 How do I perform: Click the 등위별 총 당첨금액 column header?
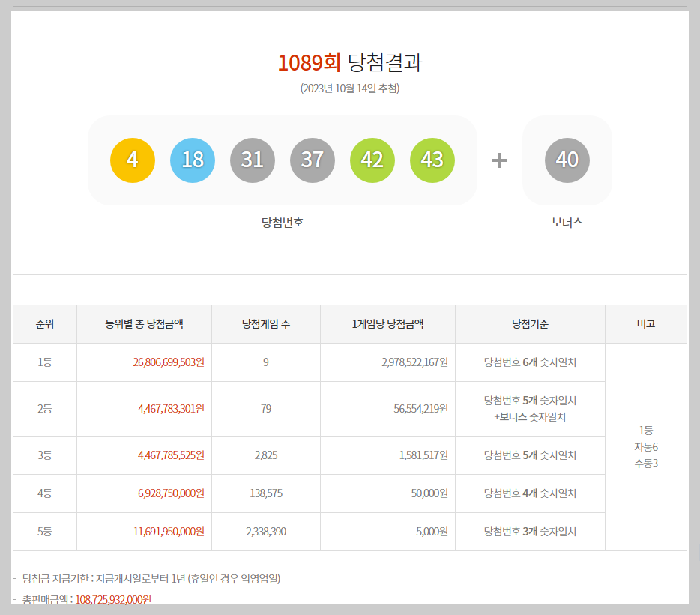(x=144, y=324)
